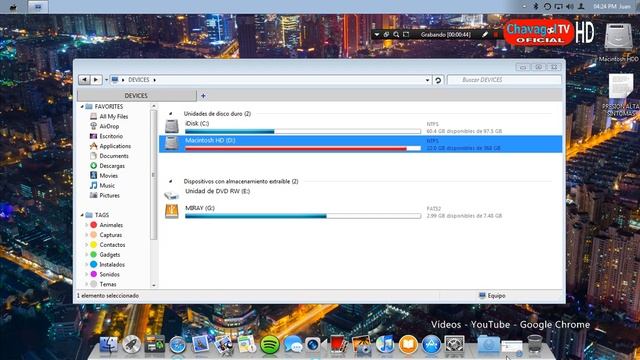Click the full-screen capture icon on recording bar
The width and height of the screenshot is (640, 360).
[x=406, y=35]
